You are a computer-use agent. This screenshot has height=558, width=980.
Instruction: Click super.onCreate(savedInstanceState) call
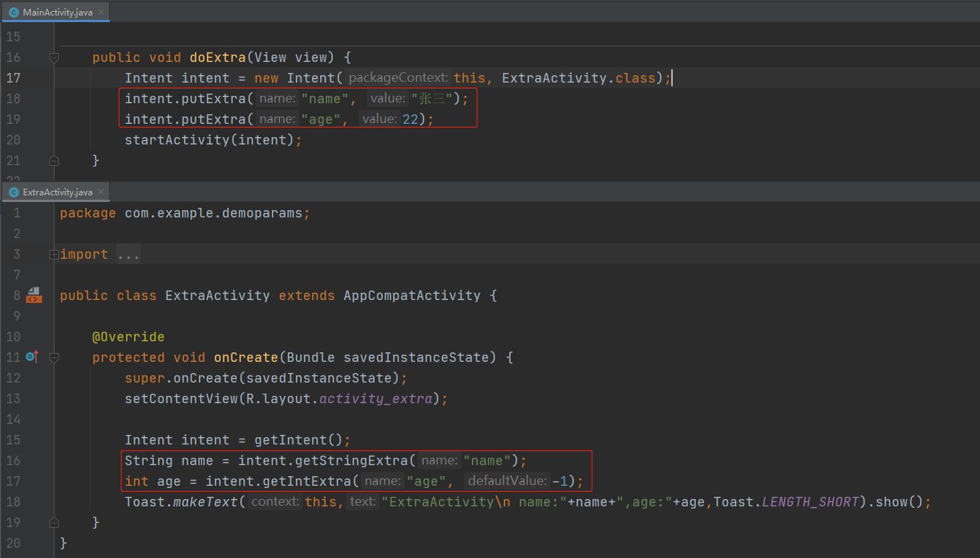click(262, 378)
